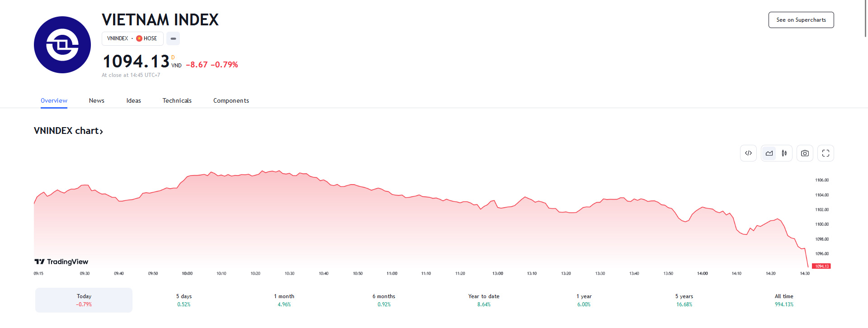This screenshot has width=868, height=328.
Task: Click the HOSE exchange flag icon
Action: pyautogui.click(x=139, y=38)
